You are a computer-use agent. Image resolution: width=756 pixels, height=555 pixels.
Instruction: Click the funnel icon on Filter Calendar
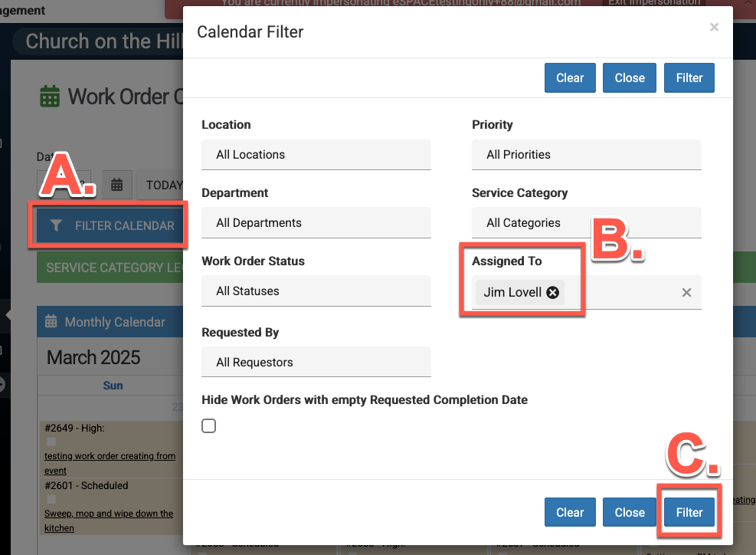tap(56, 225)
